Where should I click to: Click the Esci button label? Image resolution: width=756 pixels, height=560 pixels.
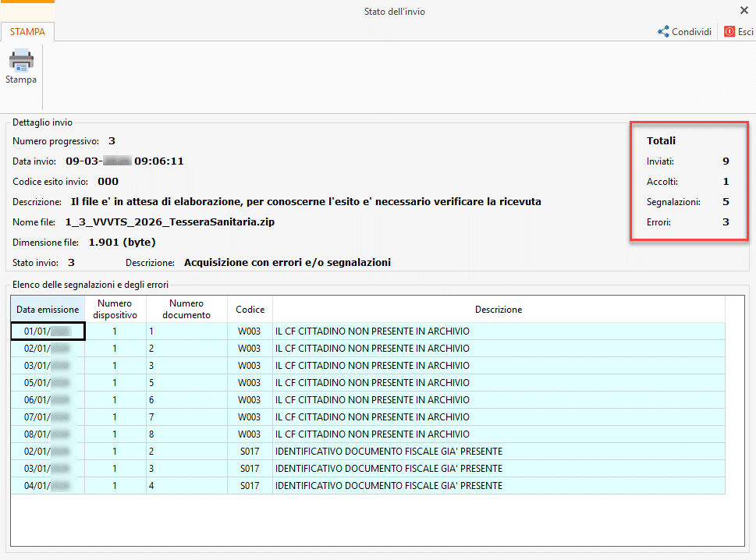(x=745, y=32)
